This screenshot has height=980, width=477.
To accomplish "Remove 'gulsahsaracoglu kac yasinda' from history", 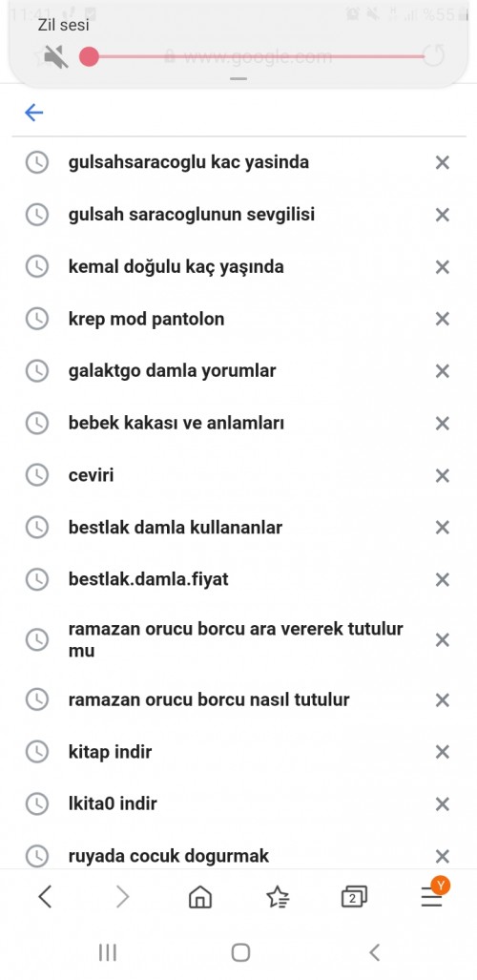I will click(x=442, y=162).
